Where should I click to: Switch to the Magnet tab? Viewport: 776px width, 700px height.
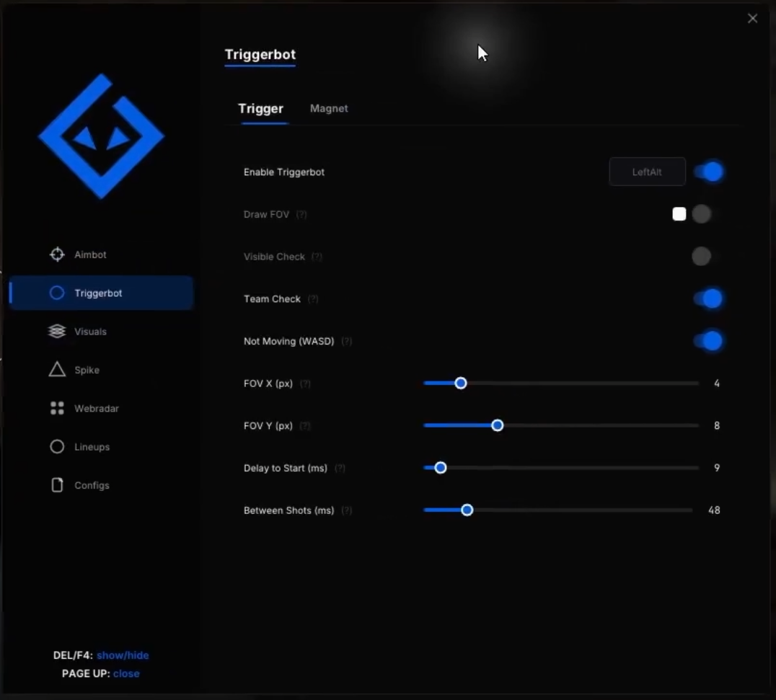click(329, 108)
